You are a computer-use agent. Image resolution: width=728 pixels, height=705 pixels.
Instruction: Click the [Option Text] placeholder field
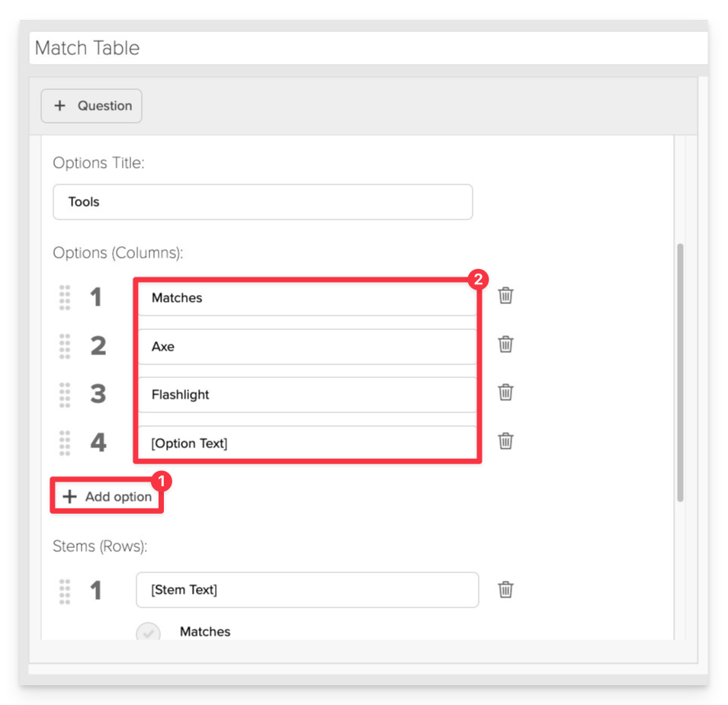pyautogui.click(x=307, y=444)
